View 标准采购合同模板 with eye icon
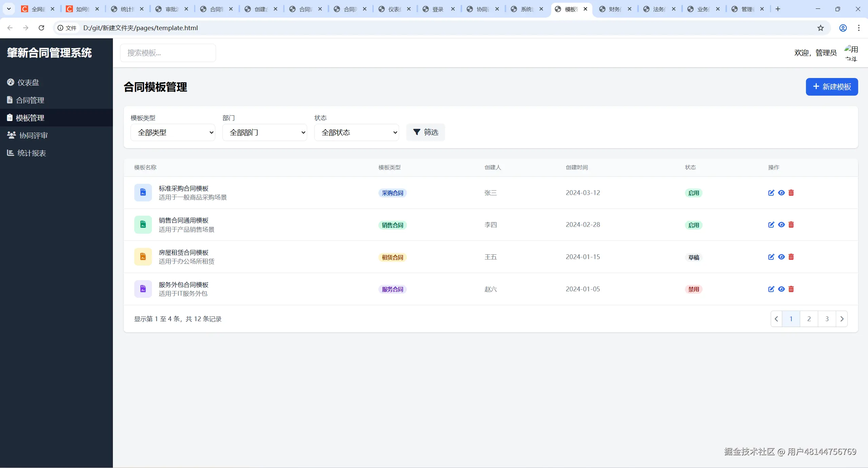Image resolution: width=868 pixels, height=468 pixels. coord(781,193)
